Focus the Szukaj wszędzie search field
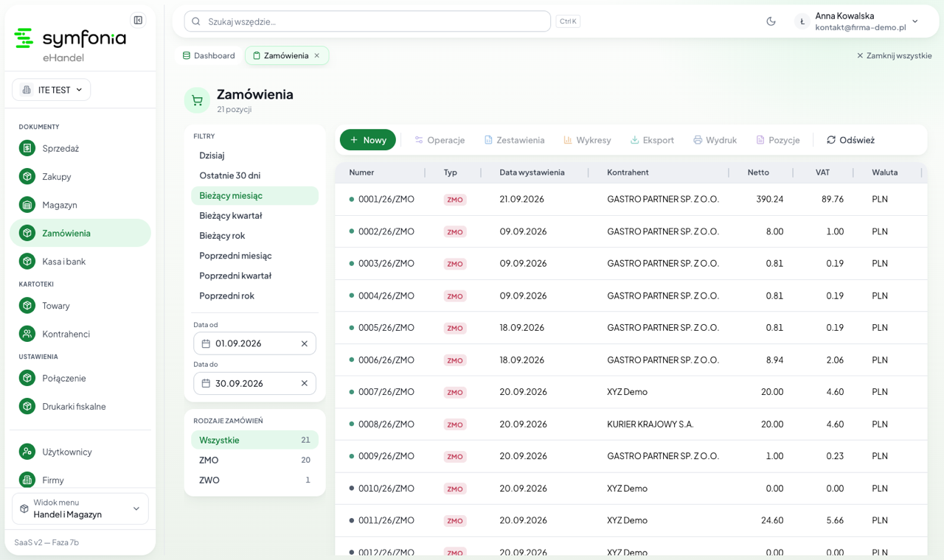Screen dimensions: 944x560 [367, 21]
